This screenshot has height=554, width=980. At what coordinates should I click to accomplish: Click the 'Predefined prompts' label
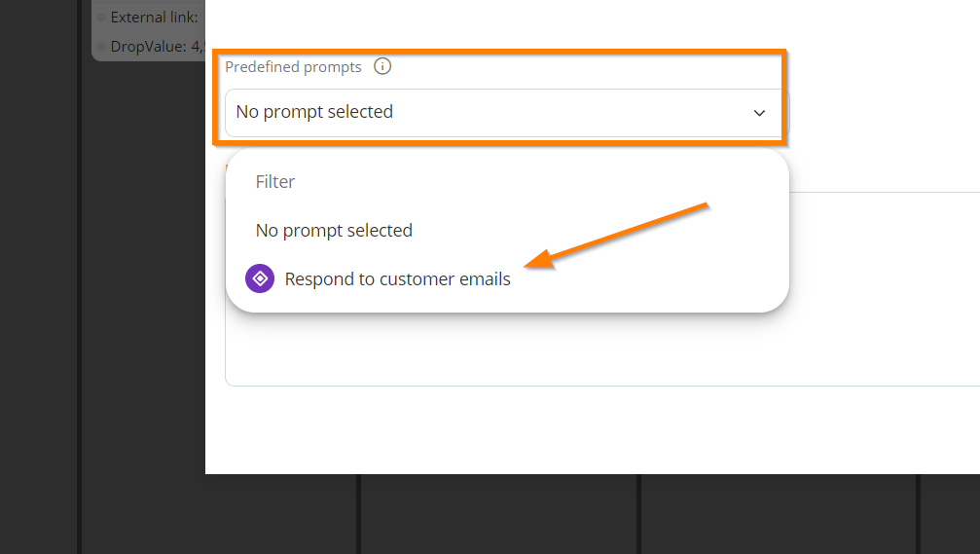[x=293, y=67]
